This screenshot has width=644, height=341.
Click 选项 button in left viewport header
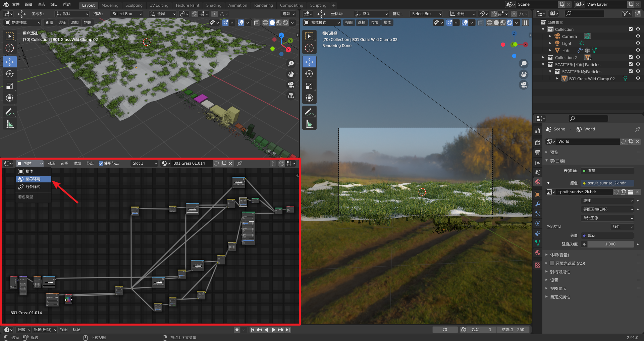point(288,14)
